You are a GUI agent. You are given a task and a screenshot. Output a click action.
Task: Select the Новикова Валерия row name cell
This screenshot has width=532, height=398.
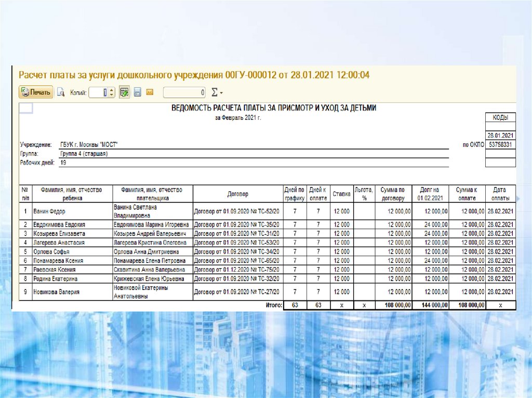[72, 292]
